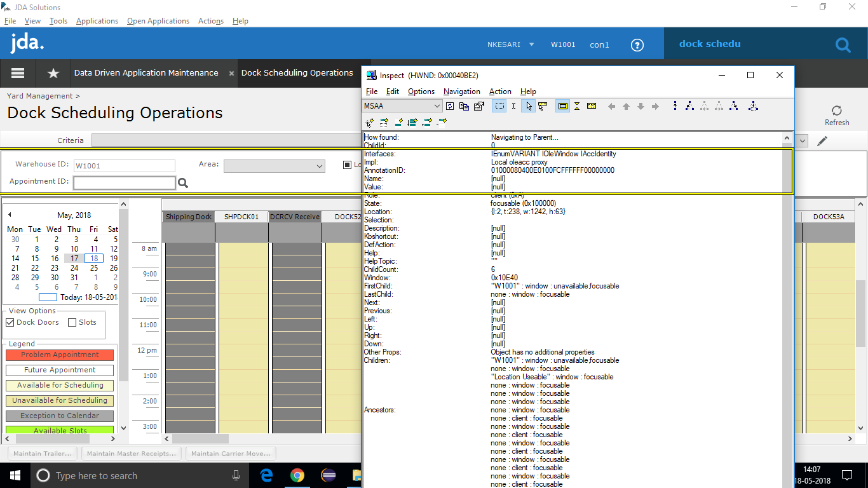
Task: Click the Refresh icon
Action: tap(837, 109)
